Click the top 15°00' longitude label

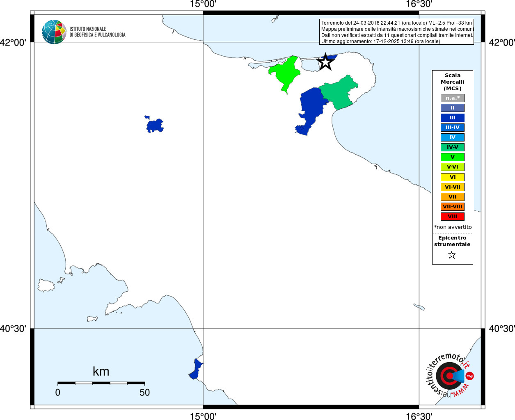[203, 5]
